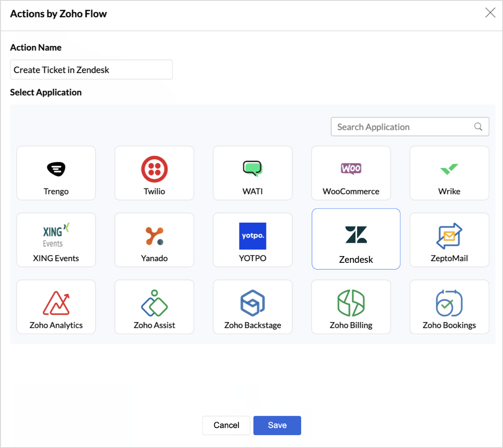Select the XING Events logo
The image size is (503, 448).
click(56, 235)
